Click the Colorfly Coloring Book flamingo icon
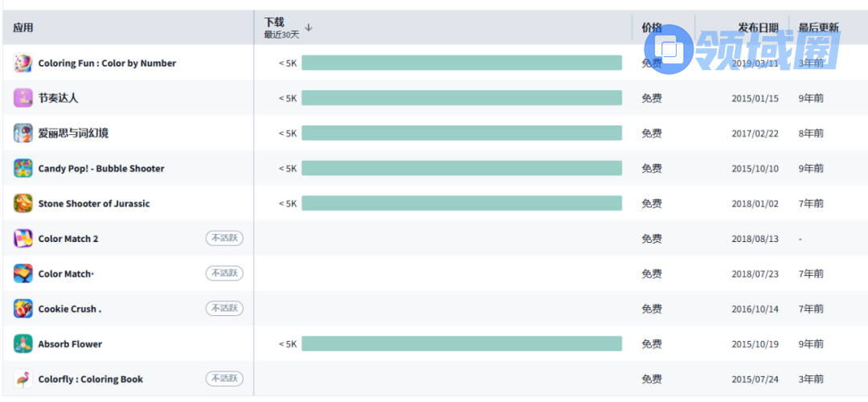 coord(23,379)
